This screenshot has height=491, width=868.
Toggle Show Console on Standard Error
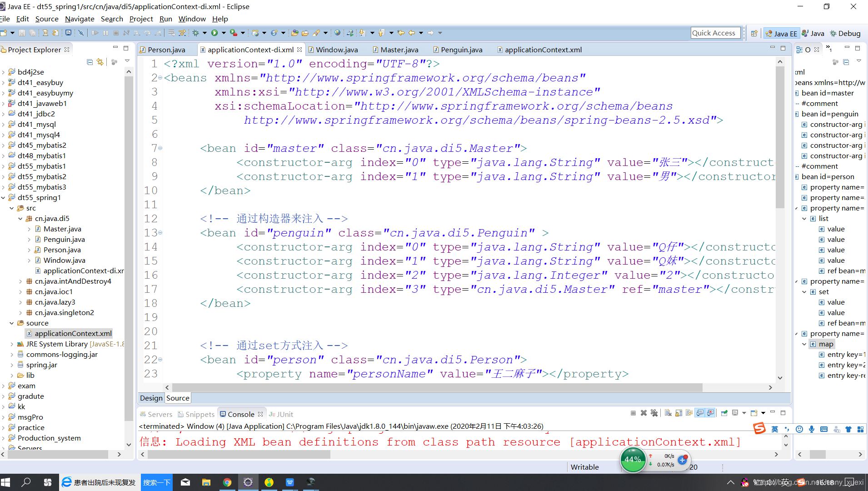[x=710, y=413]
